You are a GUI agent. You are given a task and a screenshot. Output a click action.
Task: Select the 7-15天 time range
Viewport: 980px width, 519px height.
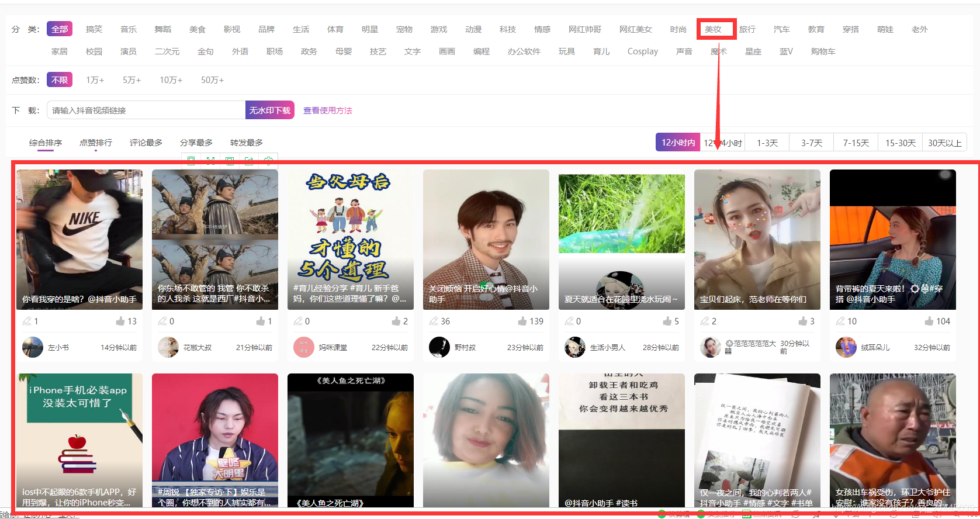click(856, 143)
